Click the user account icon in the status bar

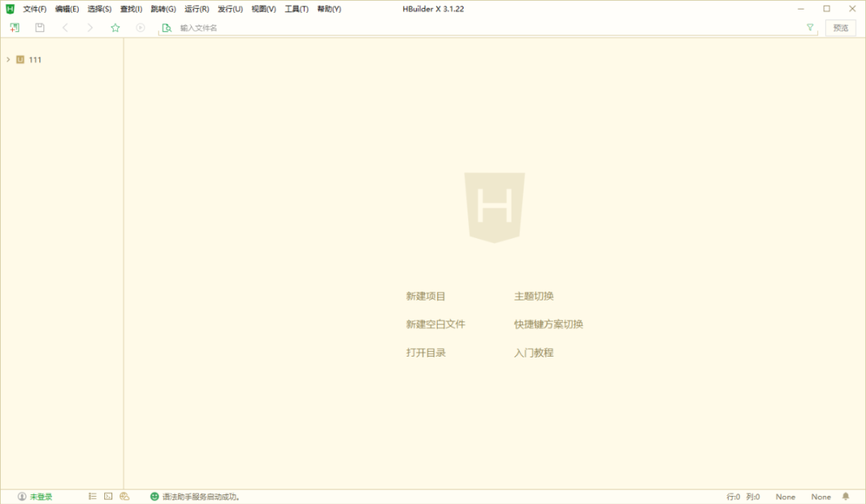22,497
